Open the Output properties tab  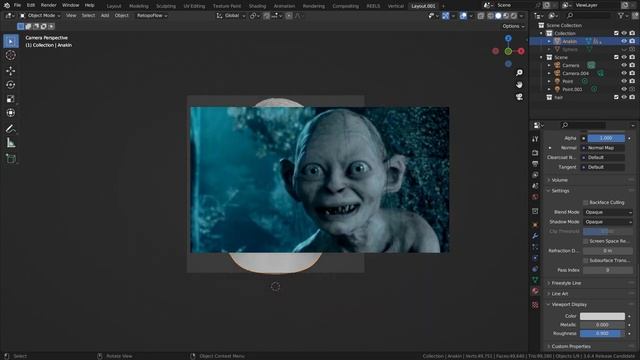(535, 164)
